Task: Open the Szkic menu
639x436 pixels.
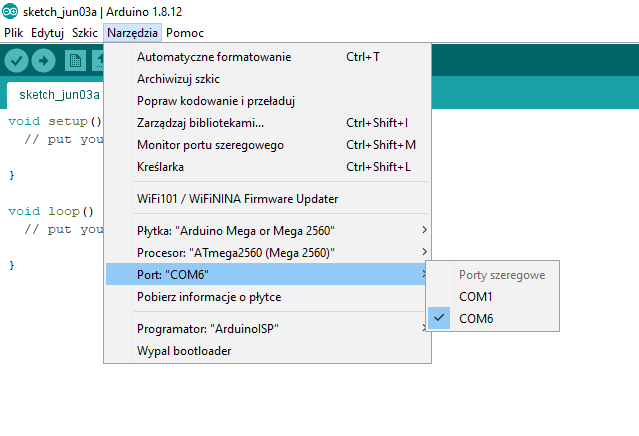Action: (x=85, y=33)
